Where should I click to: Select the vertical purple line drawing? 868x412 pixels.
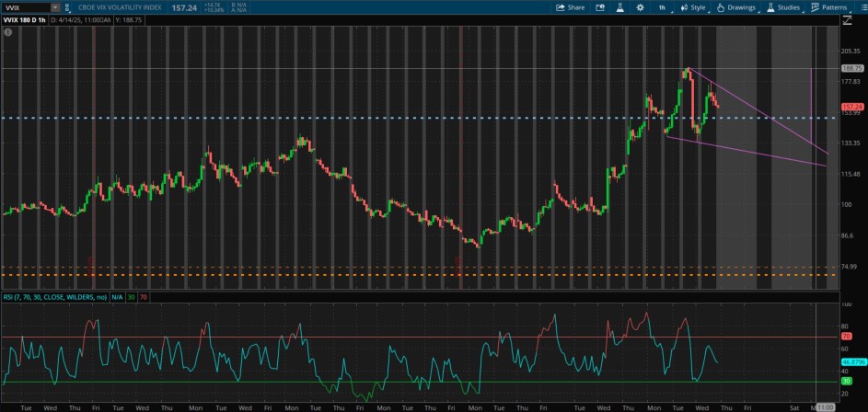click(x=811, y=105)
